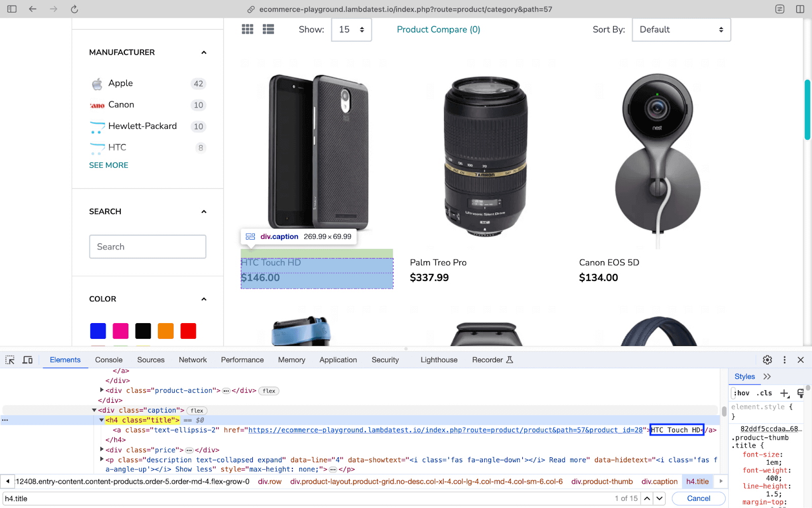Select the orange color swatch
Viewport: 812px width, 508px height.
(x=165, y=331)
